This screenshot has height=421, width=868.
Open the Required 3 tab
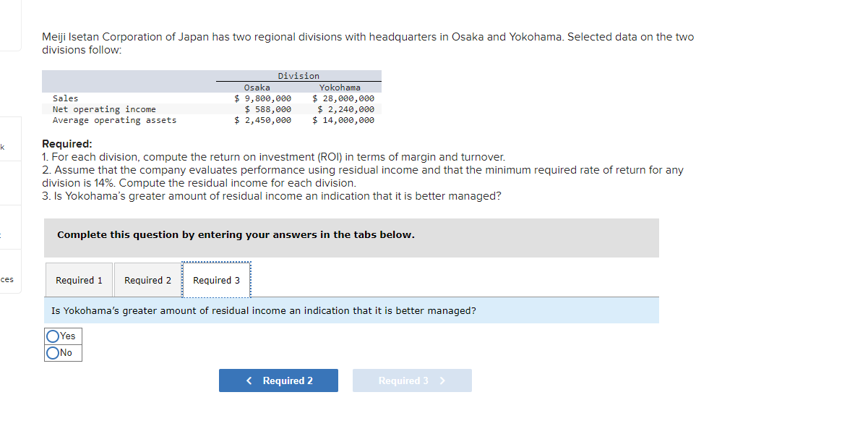[x=216, y=280]
